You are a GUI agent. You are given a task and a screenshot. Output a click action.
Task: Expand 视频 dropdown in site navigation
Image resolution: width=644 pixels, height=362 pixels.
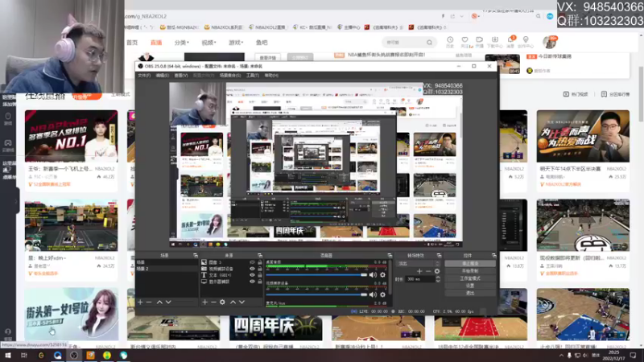click(x=208, y=43)
